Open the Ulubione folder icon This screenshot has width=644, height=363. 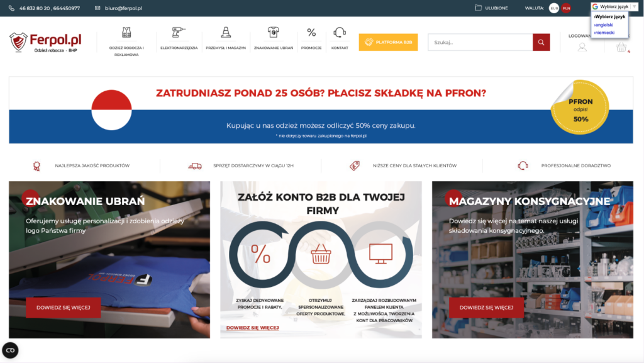pos(478,8)
